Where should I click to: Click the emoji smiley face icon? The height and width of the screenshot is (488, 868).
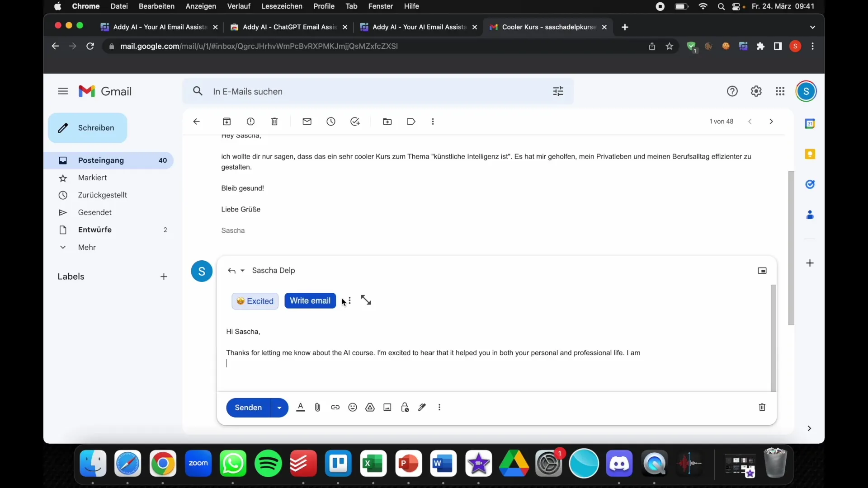[352, 407]
